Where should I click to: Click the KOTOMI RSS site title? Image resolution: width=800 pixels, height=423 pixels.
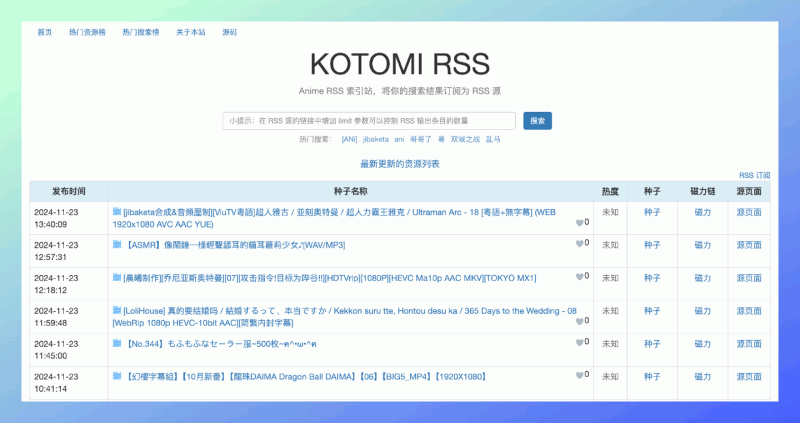[400, 64]
